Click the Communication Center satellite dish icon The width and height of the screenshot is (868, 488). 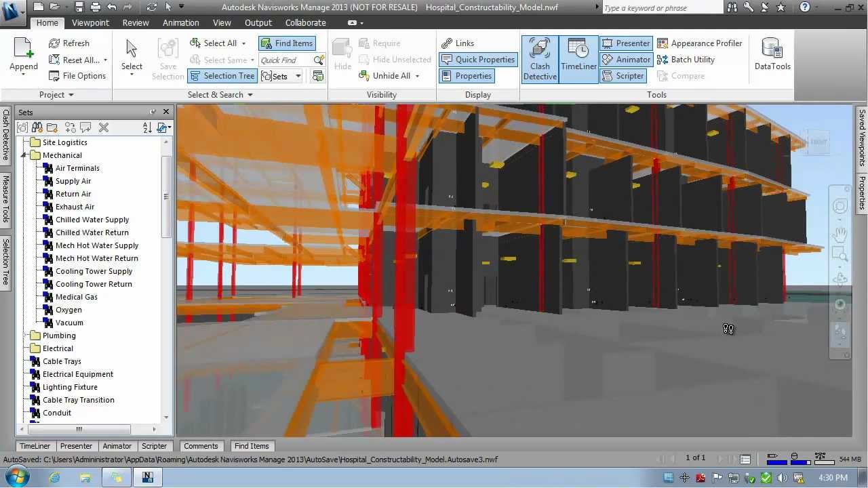(x=764, y=7)
